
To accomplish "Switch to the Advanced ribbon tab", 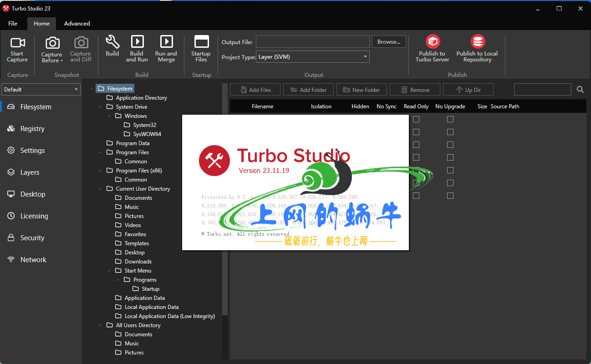I will coord(77,24).
